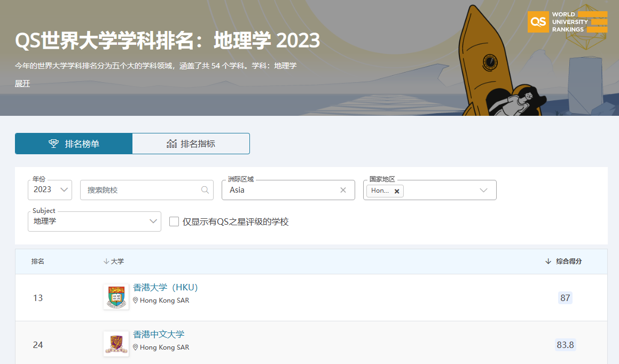Viewport: 619px width, 364px height.
Task: Click the 综合得分 column header
Action: (569, 262)
